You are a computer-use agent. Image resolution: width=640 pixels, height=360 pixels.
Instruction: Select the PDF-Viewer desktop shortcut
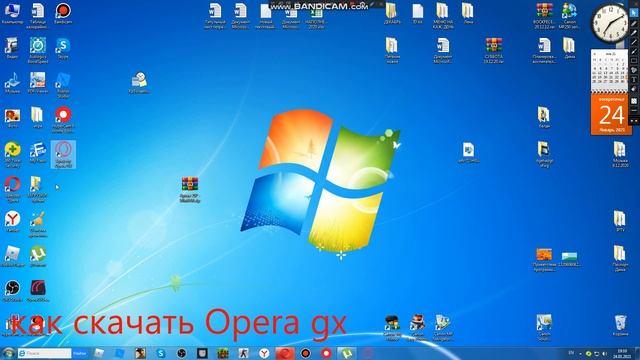[38, 83]
